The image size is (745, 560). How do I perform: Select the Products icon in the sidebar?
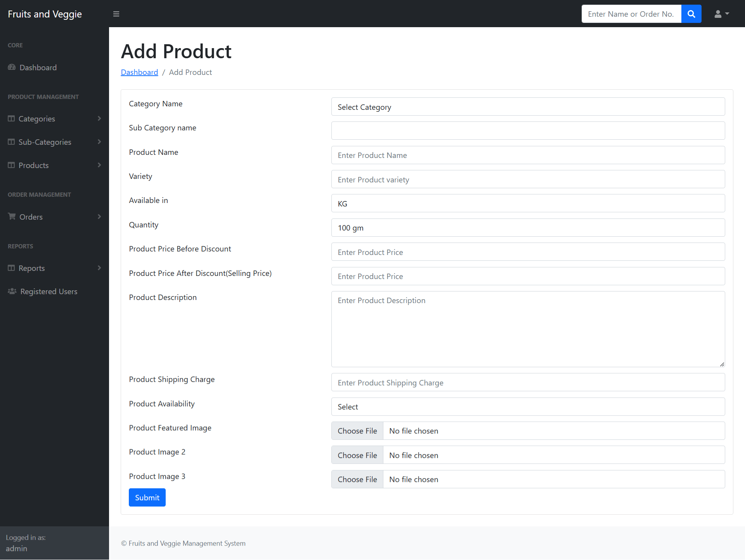(x=12, y=165)
